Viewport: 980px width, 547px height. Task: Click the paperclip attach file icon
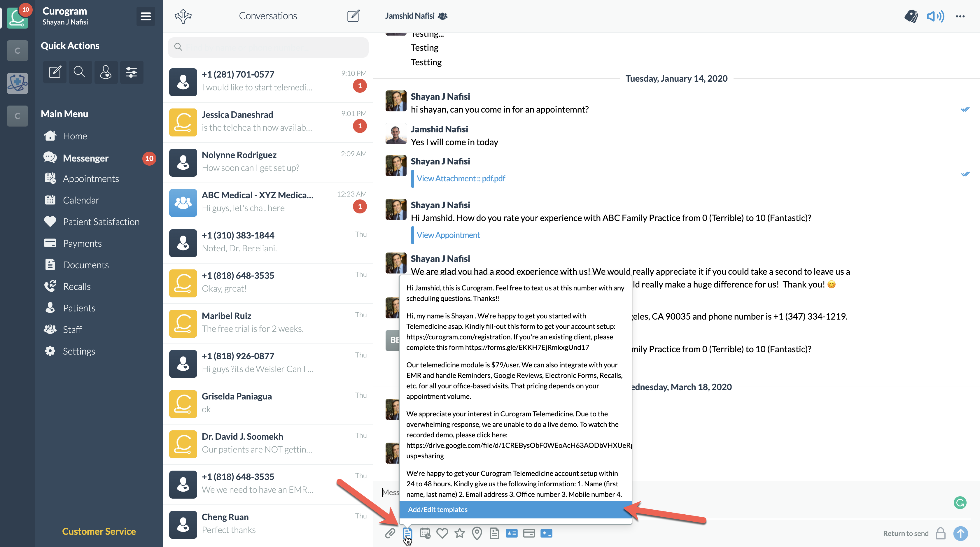click(390, 533)
